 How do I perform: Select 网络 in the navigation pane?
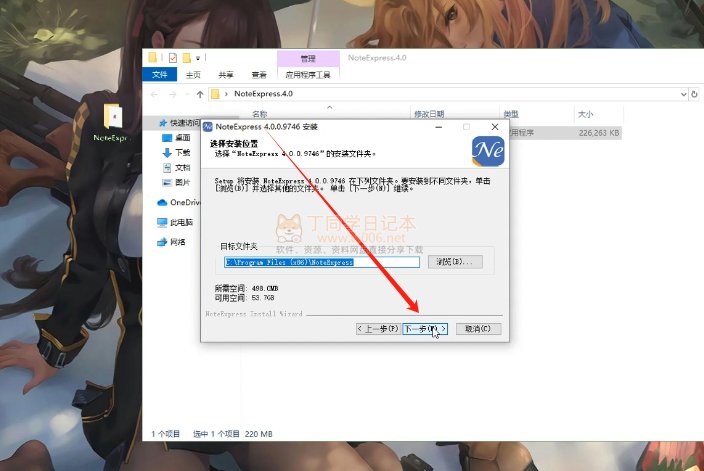(171, 242)
